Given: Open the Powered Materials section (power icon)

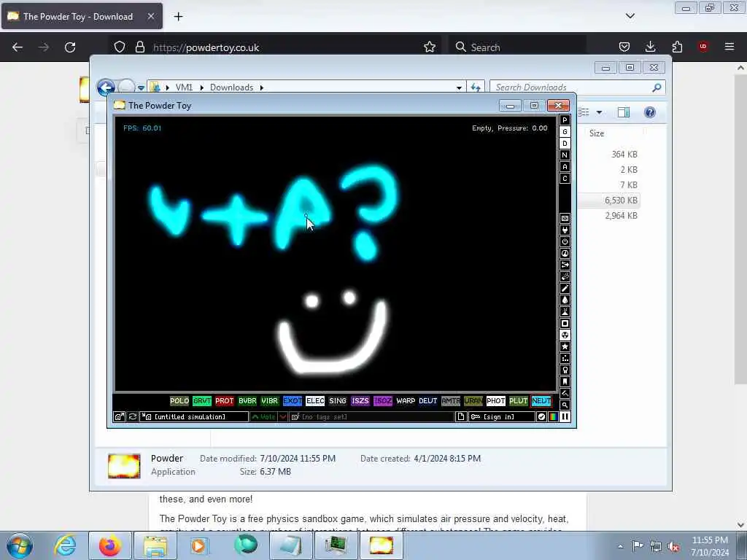Looking at the screenshot, I should (565, 242).
